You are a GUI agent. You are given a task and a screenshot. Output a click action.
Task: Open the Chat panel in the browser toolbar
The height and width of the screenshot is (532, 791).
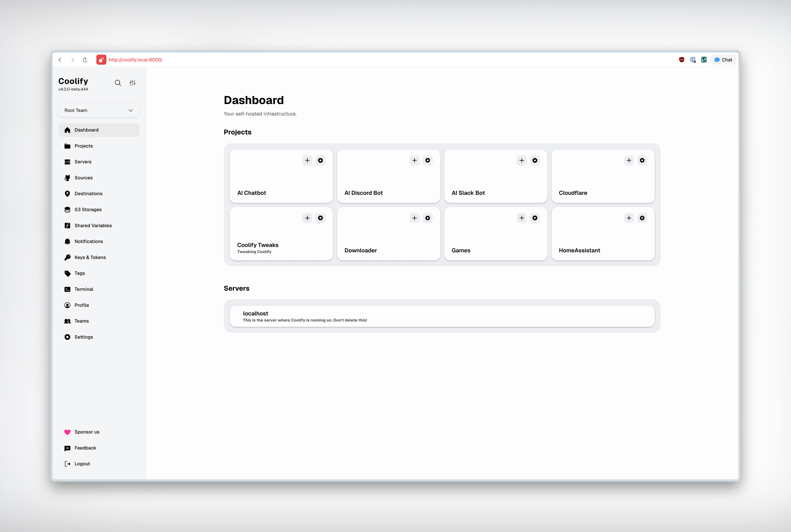[x=723, y=60]
